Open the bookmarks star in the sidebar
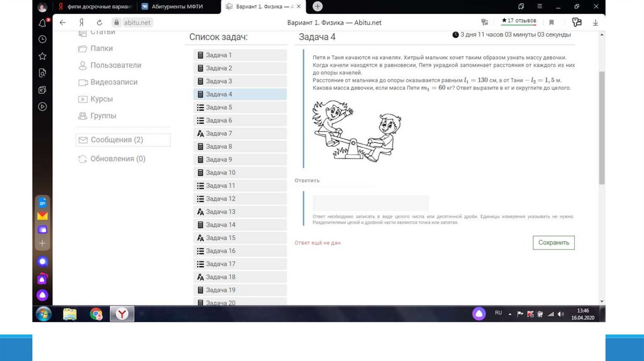The image size is (644, 361). tap(43, 56)
